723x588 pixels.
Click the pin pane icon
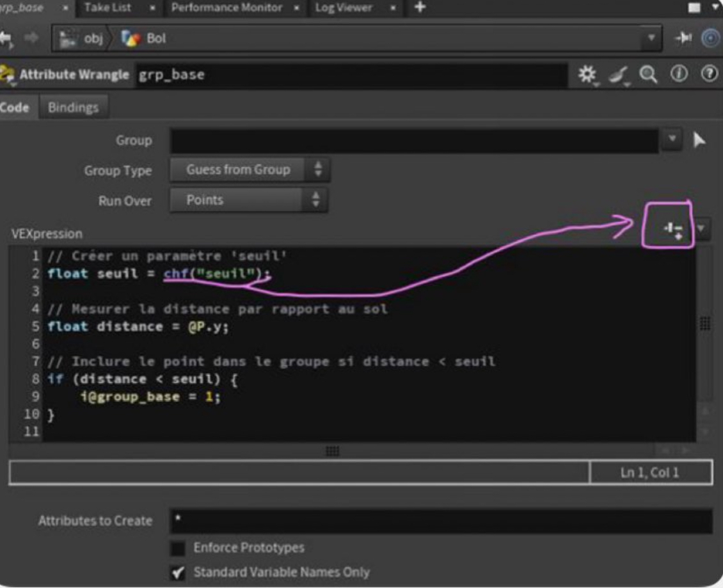pyautogui.click(x=682, y=38)
